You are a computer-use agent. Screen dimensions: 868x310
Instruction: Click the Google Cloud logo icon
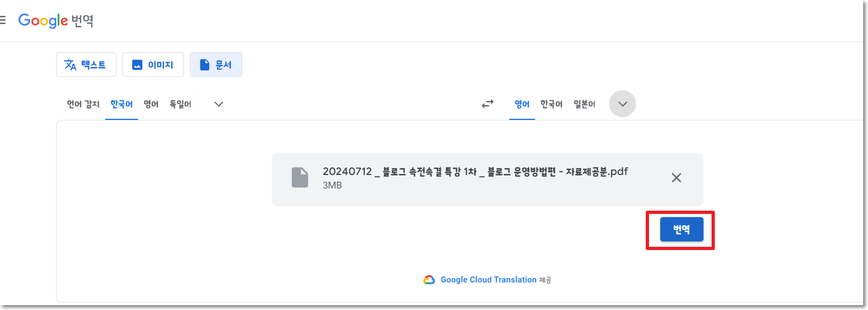(x=429, y=280)
